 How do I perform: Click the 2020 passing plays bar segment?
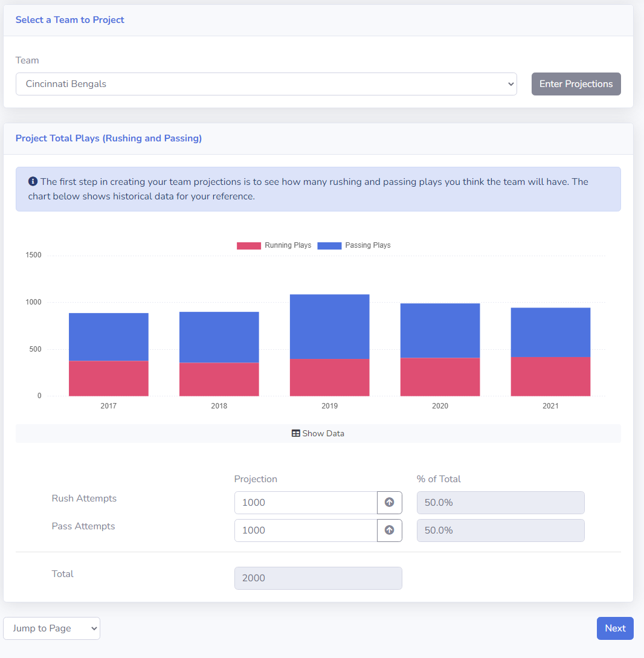click(440, 331)
